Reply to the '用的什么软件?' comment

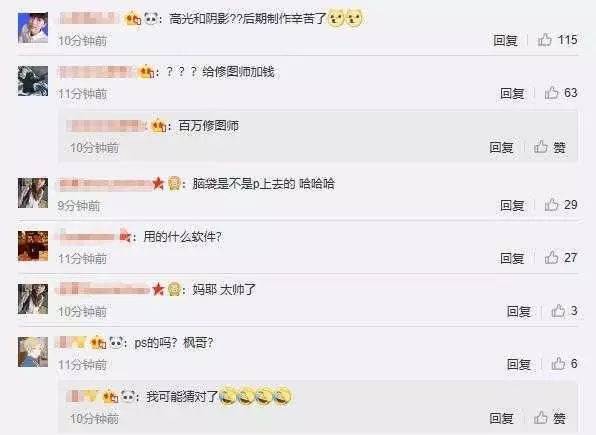[x=512, y=258]
